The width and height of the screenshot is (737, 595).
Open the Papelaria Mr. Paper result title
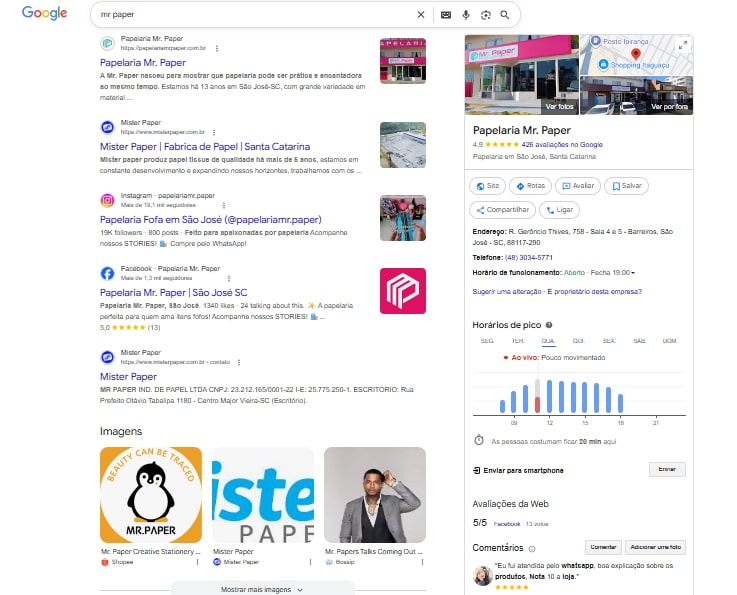pos(143,63)
